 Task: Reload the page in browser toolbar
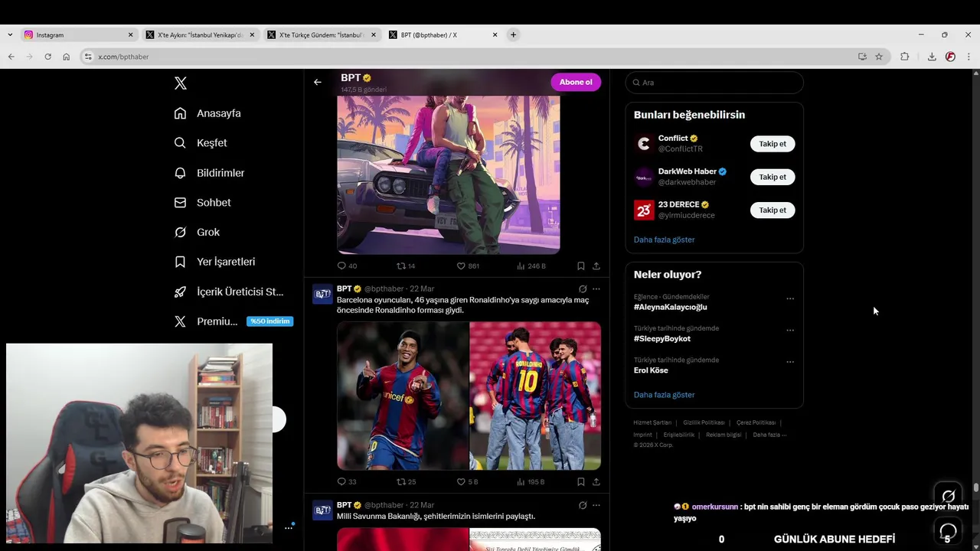[47, 57]
